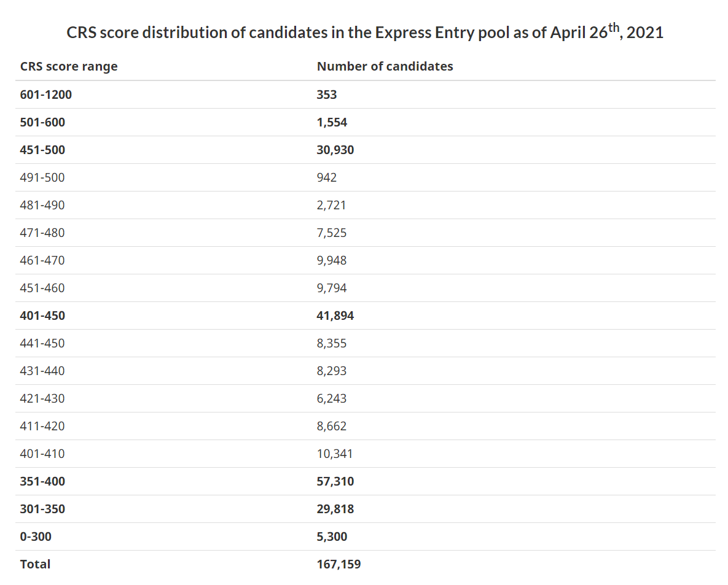Click the 6,243 value
This screenshot has width=728, height=585.
click(332, 398)
